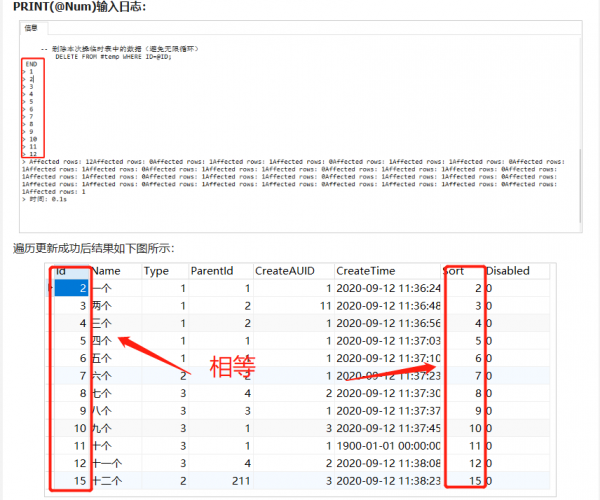Click the Disabled column header
The image size is (600, 500).
pyautogui.click(x=517, y=271)
